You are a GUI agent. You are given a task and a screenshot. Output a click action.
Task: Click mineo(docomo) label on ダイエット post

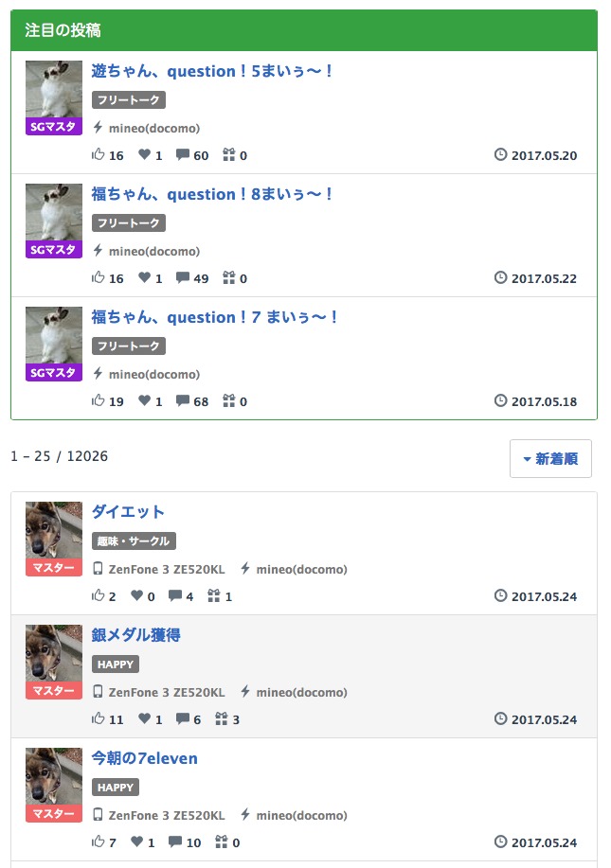pos(301,569)
